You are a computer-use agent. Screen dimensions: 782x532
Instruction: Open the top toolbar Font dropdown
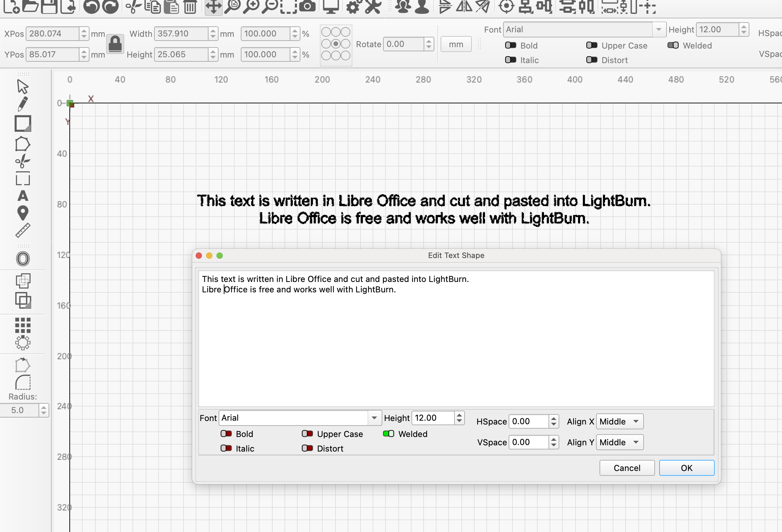[x=658, y=30]
